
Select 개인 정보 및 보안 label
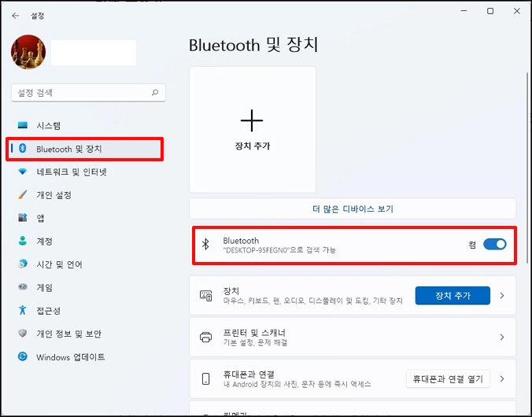(69, 334)
